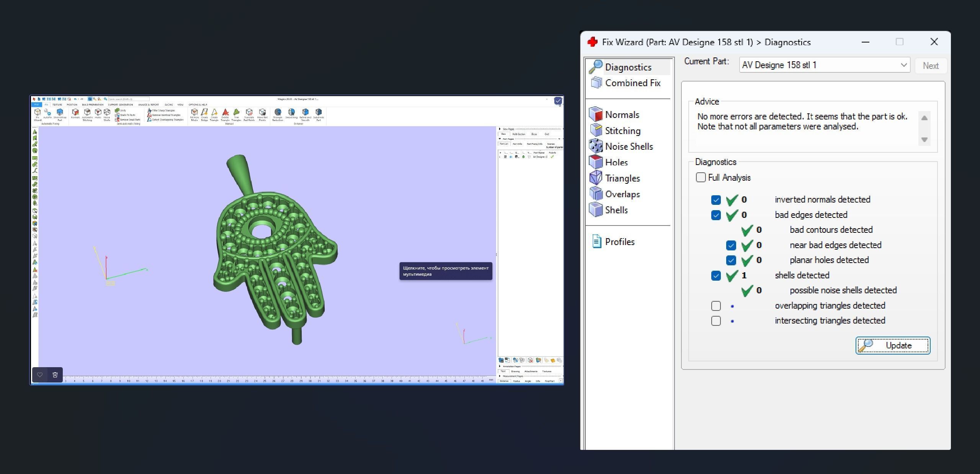980x474 pixels.
Task: Check intersecting triangles detected box
Action: click(x=715, y=321)
